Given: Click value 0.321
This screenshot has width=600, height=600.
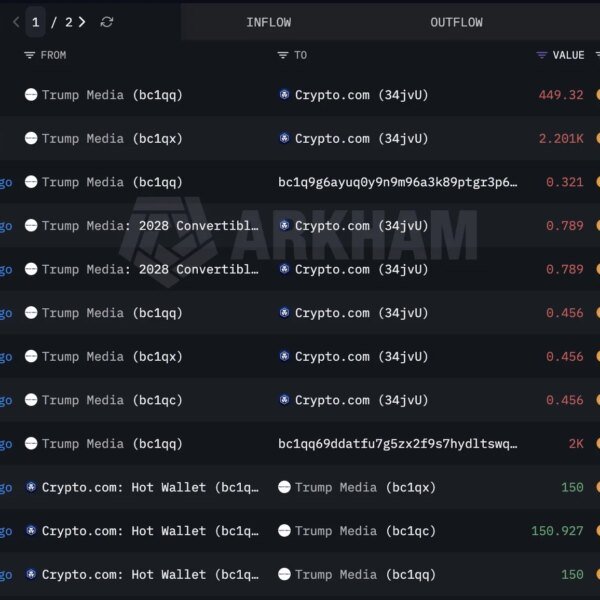Looking at the screenshot, I should click(565, 182).
